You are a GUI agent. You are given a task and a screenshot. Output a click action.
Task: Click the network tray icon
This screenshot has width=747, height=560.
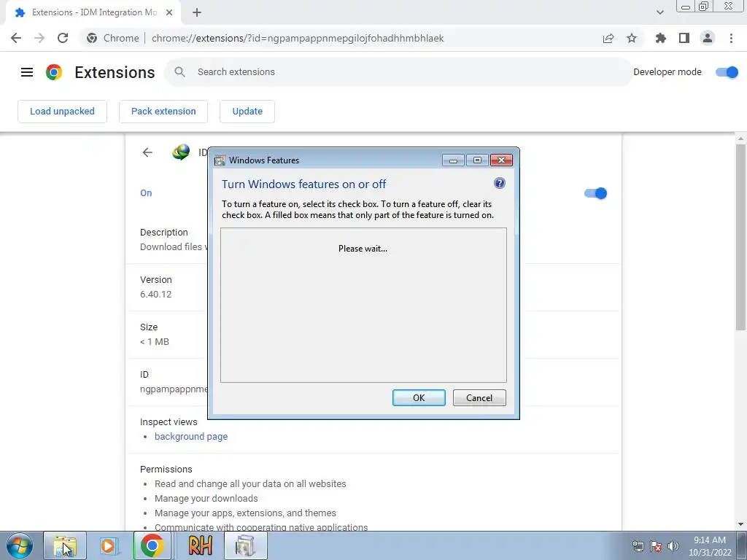(638, 546)
